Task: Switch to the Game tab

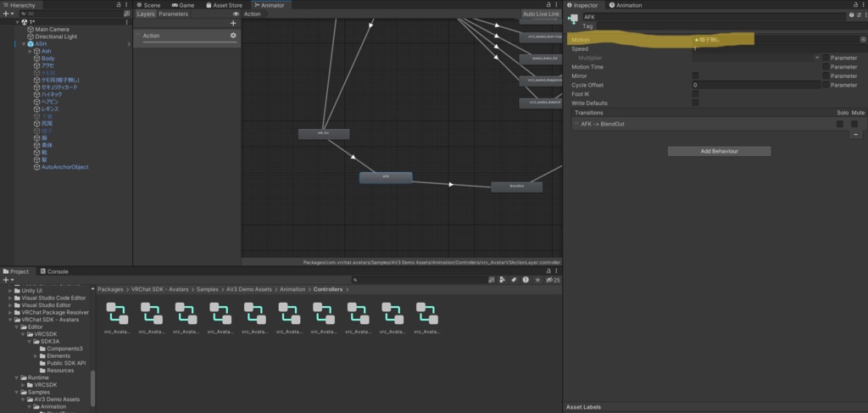Action: click(183, 5)
